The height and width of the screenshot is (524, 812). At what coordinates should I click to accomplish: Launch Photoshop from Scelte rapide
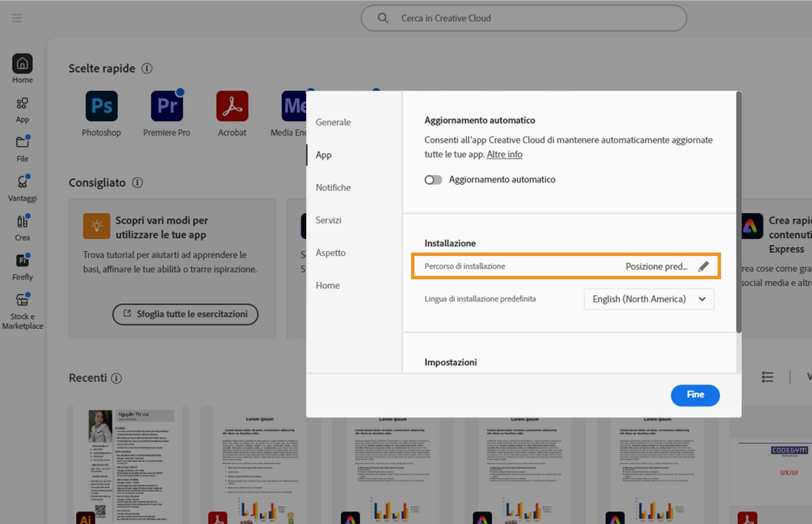click(101, 106)
